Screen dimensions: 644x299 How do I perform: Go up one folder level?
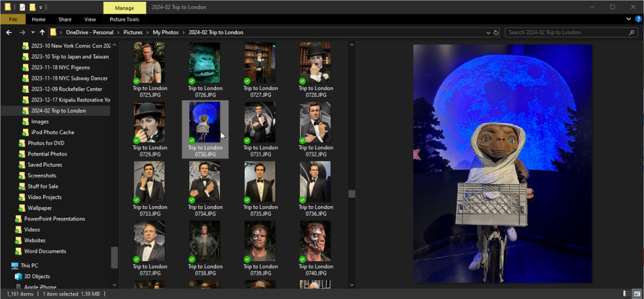42,32
